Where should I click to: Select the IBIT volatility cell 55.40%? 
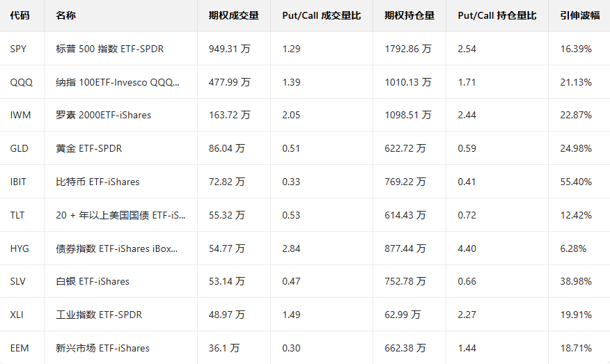point(576,182)
